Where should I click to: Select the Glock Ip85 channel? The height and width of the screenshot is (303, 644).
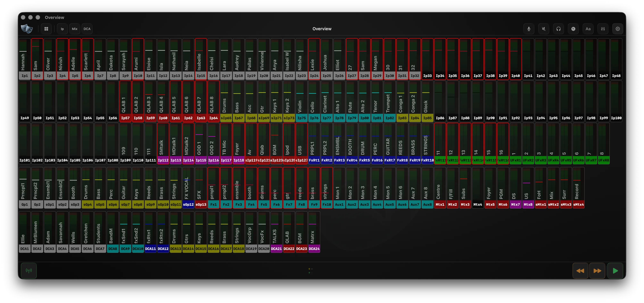pyautogui.click(x=427, y=101)
